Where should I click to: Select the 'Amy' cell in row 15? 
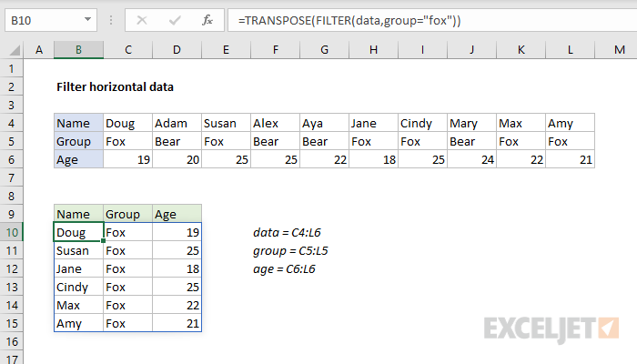pyautogui.click(x=79, y=323)
